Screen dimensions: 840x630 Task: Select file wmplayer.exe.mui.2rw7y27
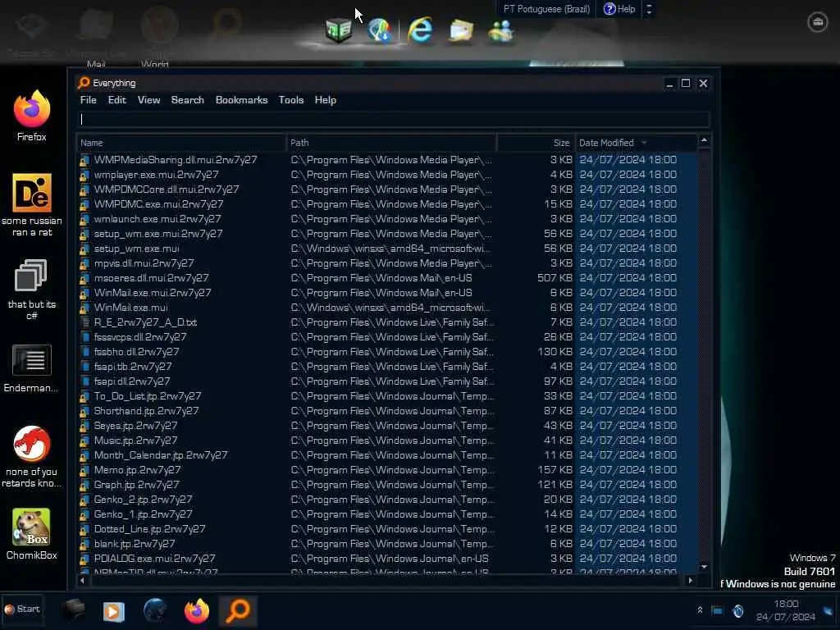[156, 175]
